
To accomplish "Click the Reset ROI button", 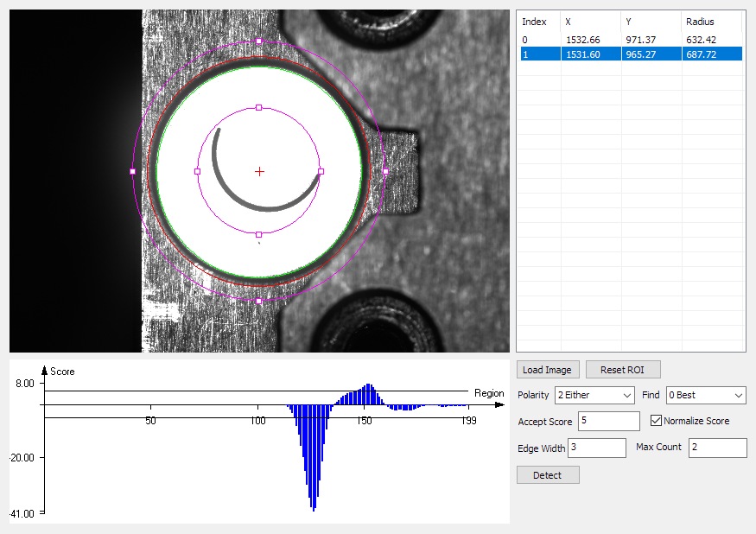I will click(x=623, y=370).
